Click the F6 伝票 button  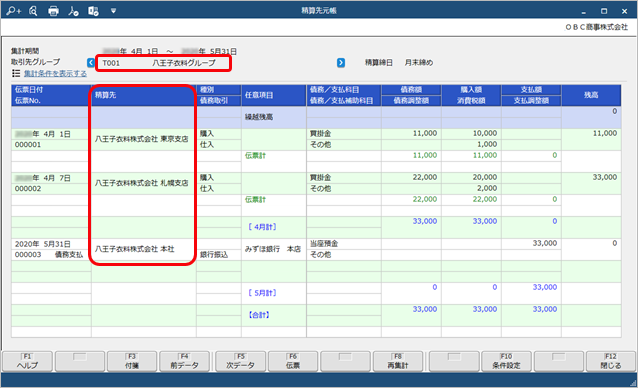click(x=293, y=361)
